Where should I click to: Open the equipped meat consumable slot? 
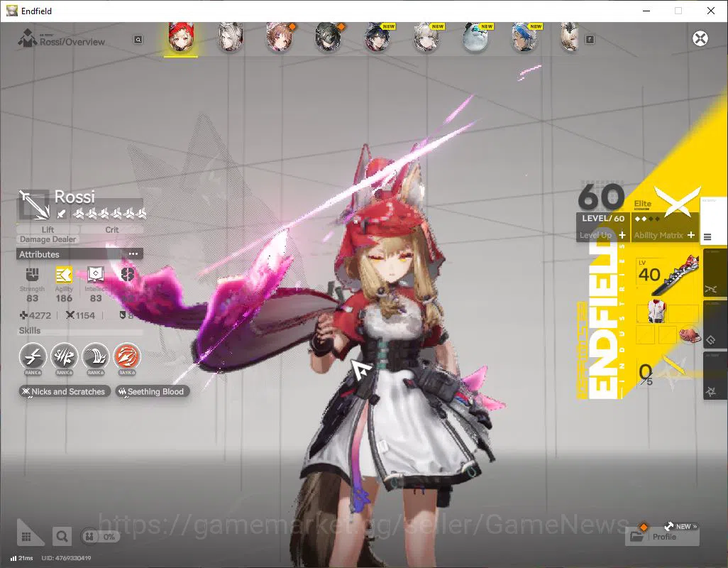point(689,335)
